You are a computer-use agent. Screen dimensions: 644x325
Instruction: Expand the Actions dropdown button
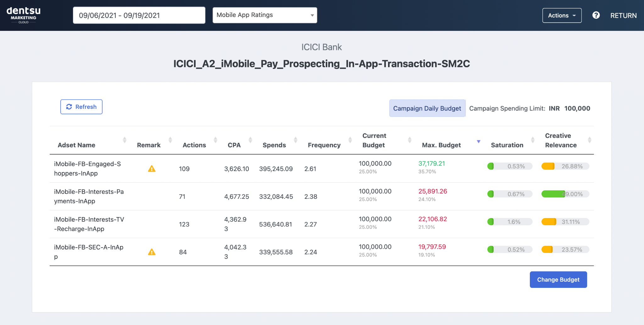pyautogui.click(x=562, y=15)
